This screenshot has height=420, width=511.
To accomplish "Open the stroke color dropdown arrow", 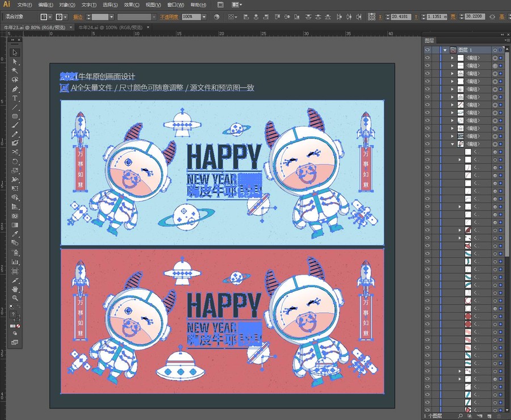I will tap(65, 16).
